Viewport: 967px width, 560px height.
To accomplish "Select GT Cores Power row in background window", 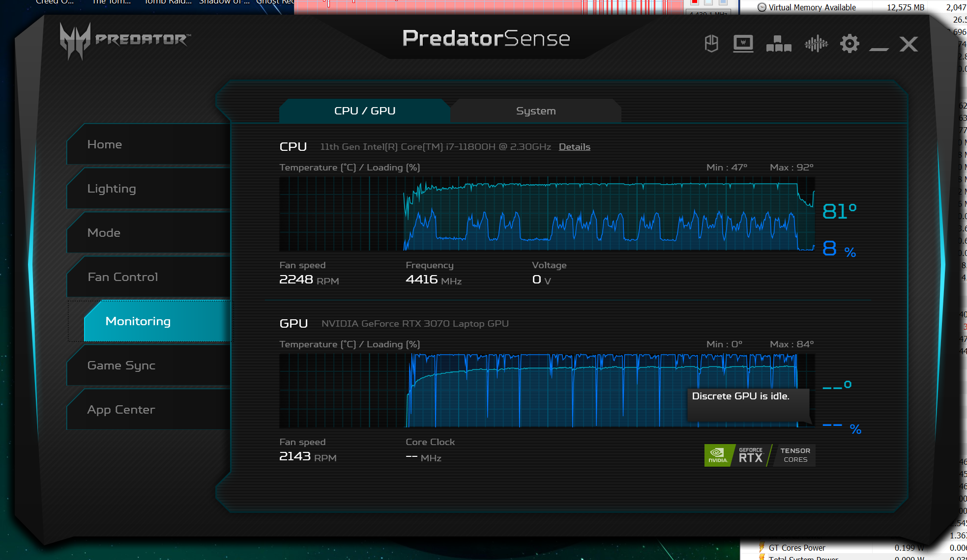I will (853, 548).
